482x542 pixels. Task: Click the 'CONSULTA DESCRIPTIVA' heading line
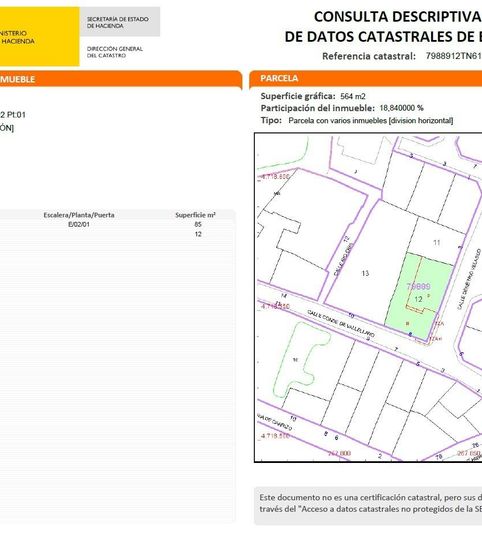point(398,17)
